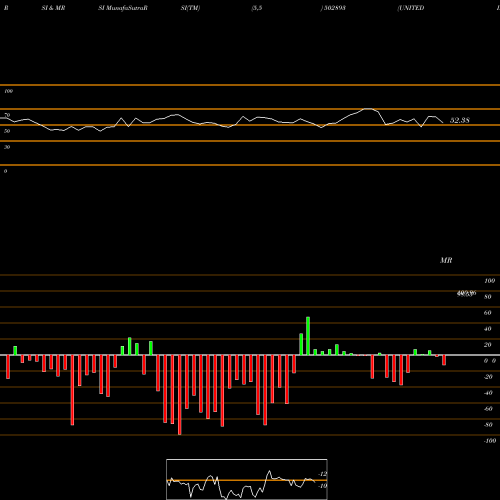Click the -12 label in mini chart
The width and height of the screenshot is (500, 500).
322,474
